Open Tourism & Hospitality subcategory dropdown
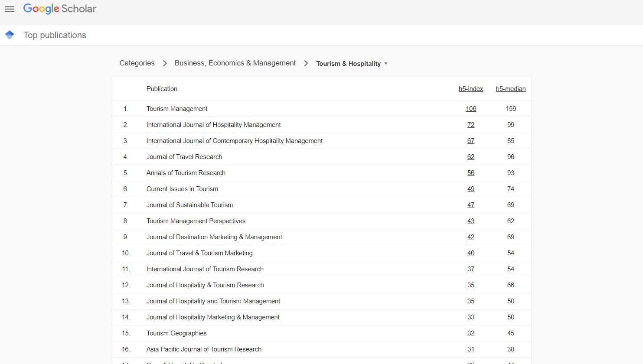The height and width of the screenshot is (364, 643). [x=352, y=63]
